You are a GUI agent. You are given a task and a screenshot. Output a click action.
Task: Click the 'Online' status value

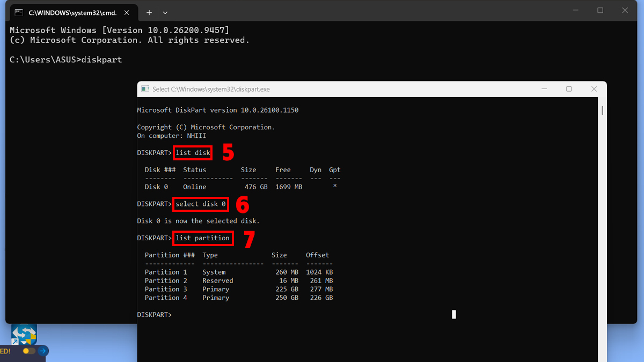coord(195,187)
